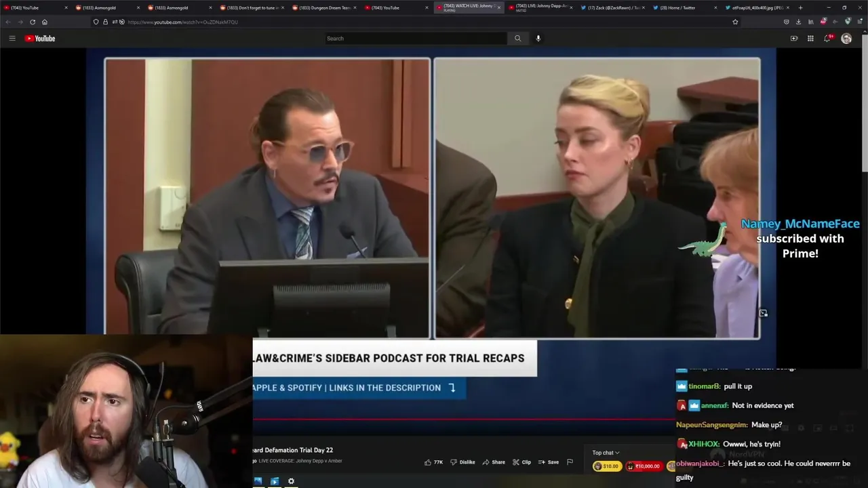Click the browser back arrow
This screenshot has width=868, height=488.
click(x=8, y=22)
